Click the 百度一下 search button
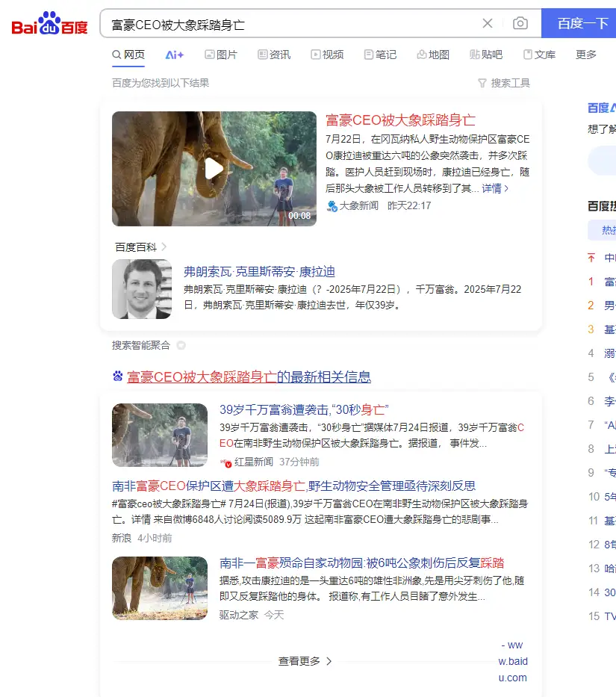 (579, 23)
